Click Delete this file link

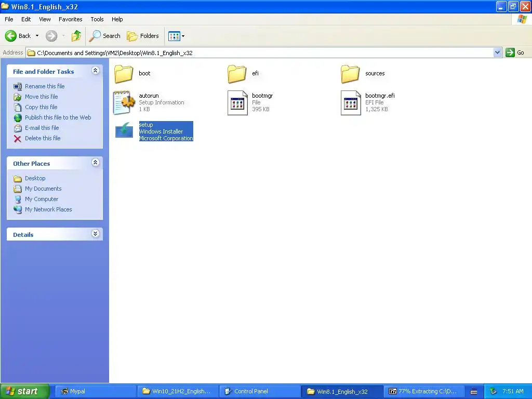(x=43, y=138)
